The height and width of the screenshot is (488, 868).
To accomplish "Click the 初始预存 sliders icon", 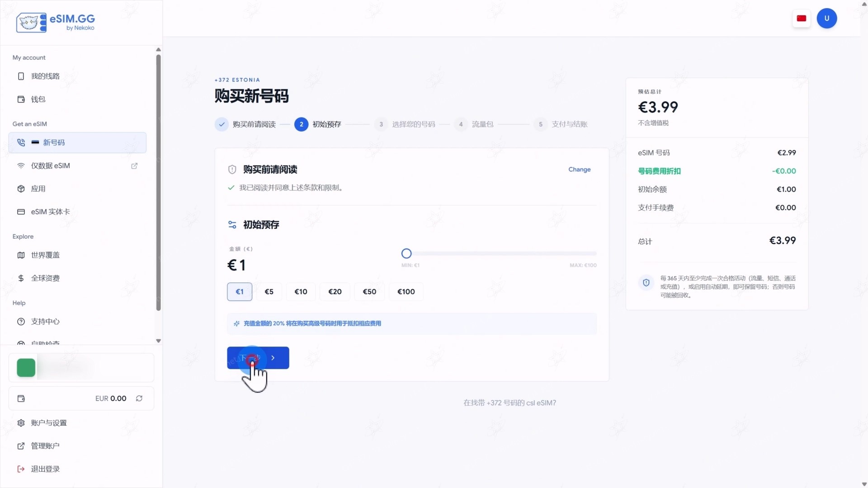I will coord(232,225).
